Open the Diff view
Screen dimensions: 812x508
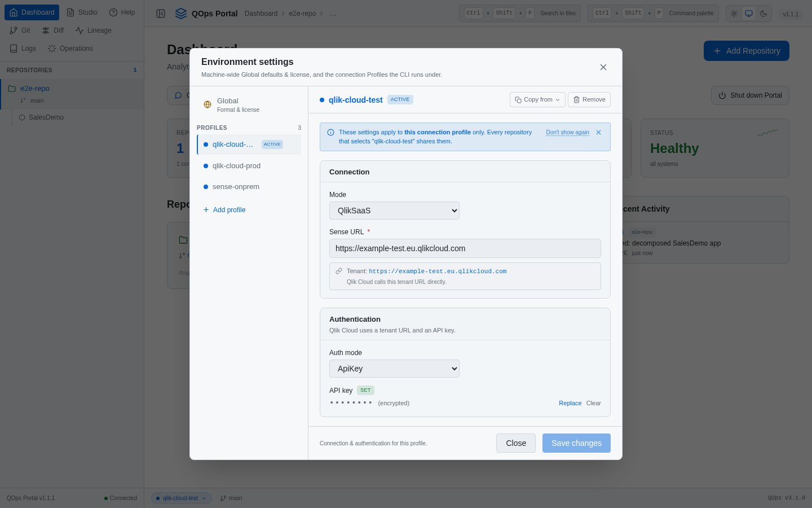tap(53, 30)
